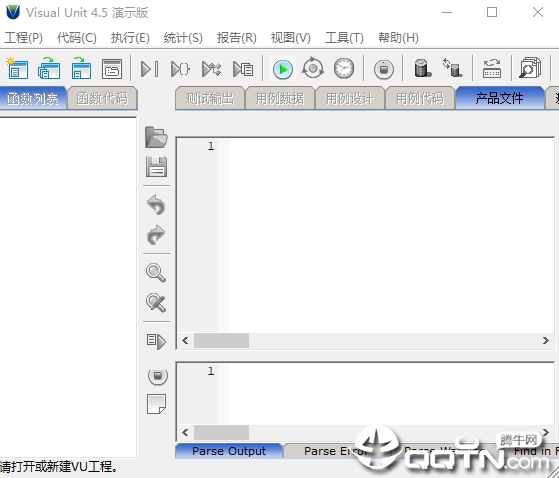559x478 pixels.
Task: Click the lower side toolbar stop icon
Action: coord(158,376)
